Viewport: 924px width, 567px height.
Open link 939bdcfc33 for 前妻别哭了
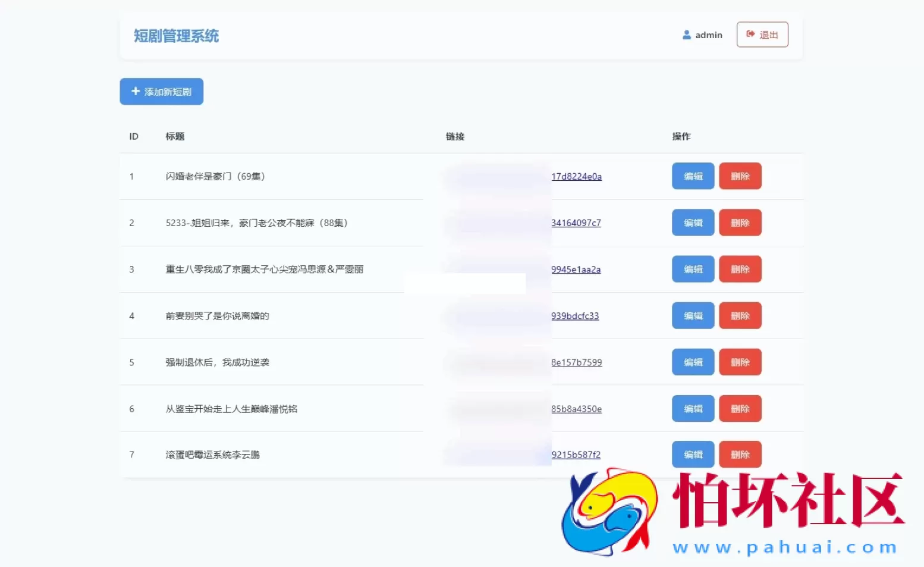[x=575, y=316]
